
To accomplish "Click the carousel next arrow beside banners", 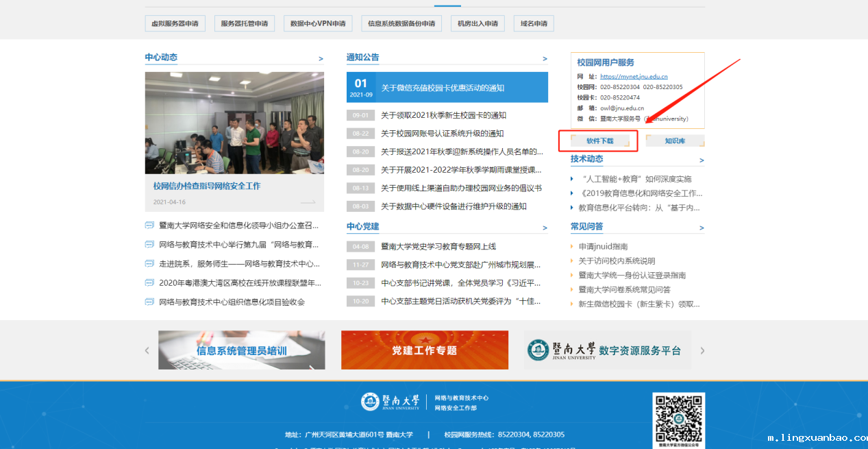I will pyautogui.click(x=702, y=350).
